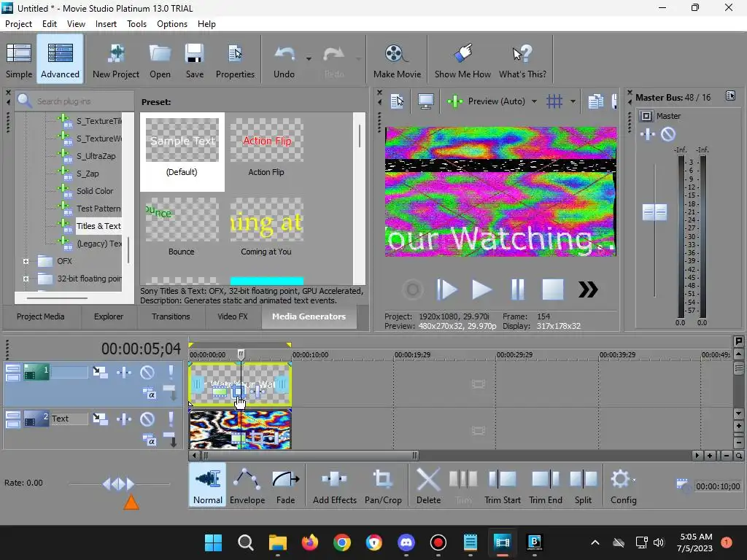The width and height of the screenshot is (747, 560).
Task: Open Track FX for Text track
Action: (124, 419)
